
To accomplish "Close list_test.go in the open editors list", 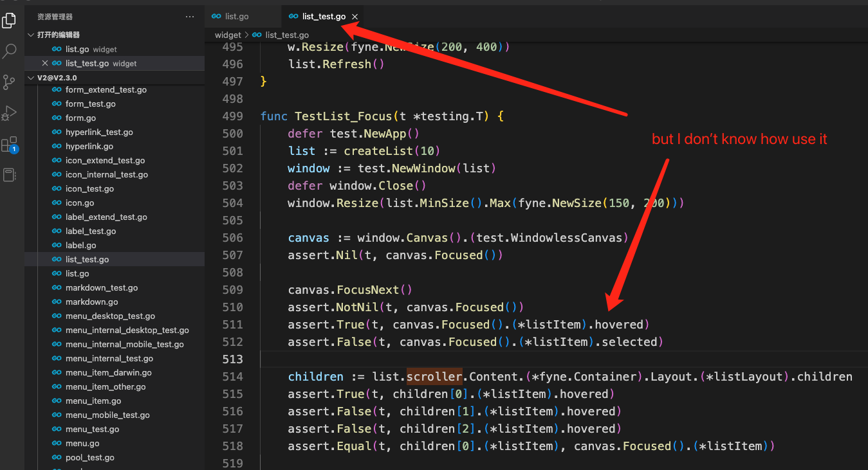I will tap(44, 64).
